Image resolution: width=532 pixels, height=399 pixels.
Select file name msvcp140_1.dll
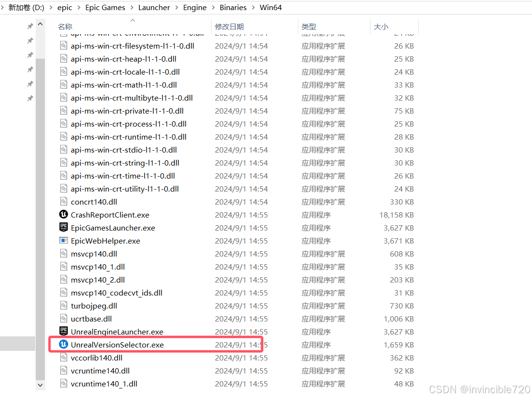98,267
